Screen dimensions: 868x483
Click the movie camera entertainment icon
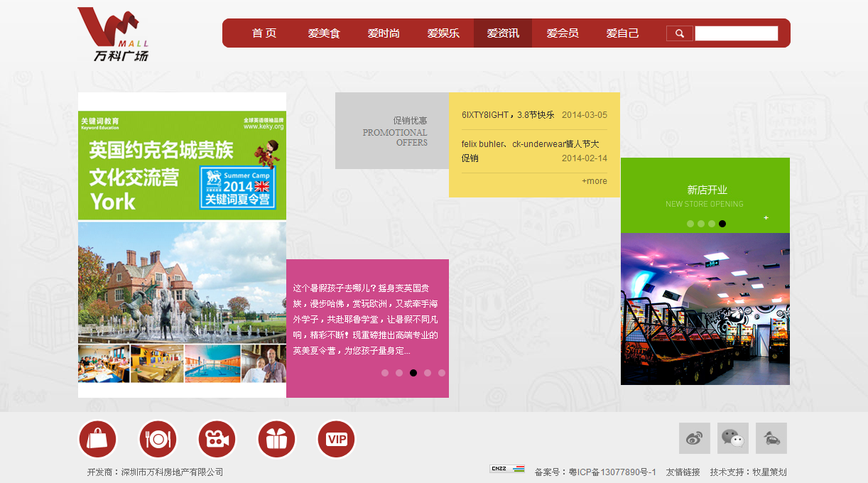[x=217, y=438]
